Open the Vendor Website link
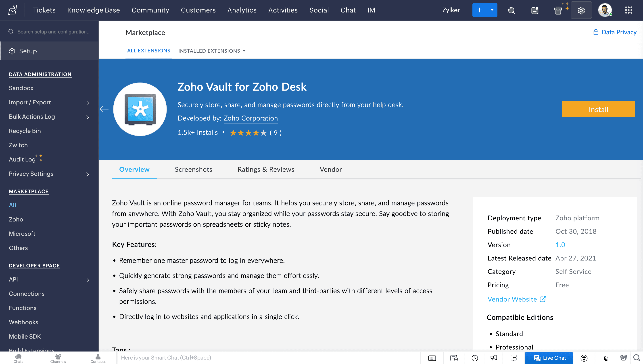The image size is (643, 364). (517, 299)
